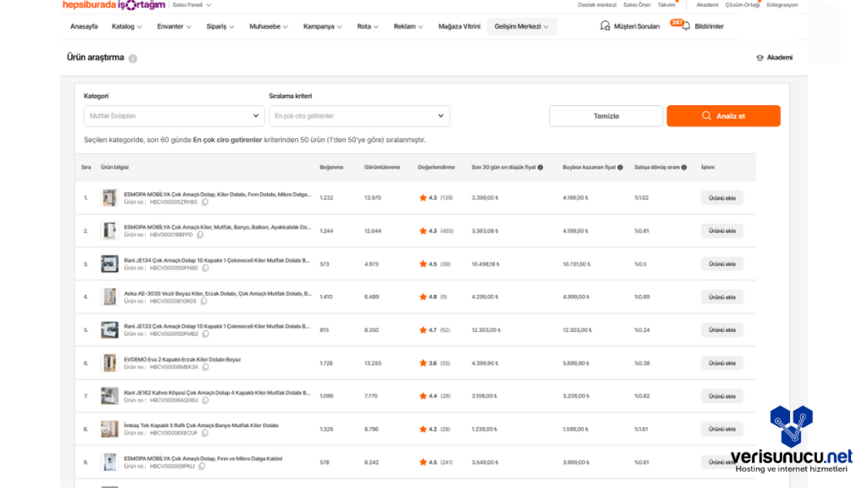Click the 'Görüntülenme' column header
The height and width of the screenshot is (488, 868).
click(382, 167)
